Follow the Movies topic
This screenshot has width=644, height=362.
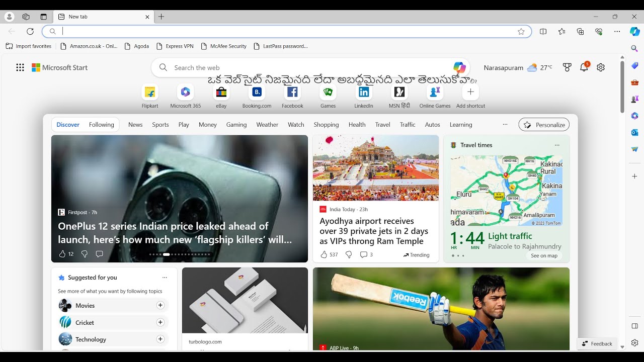160,305
